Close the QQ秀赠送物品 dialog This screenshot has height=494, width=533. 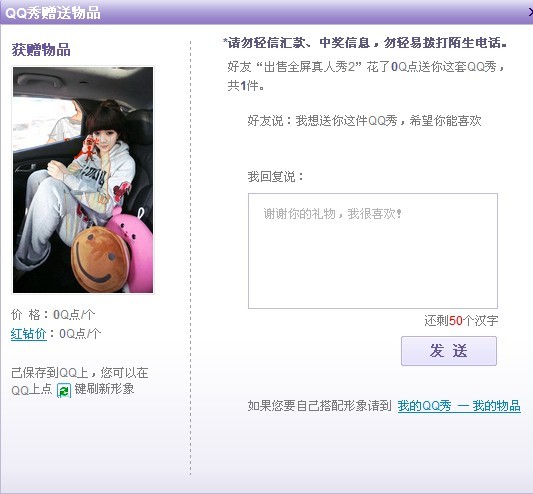pyautogui.click(x=530, y=12)
